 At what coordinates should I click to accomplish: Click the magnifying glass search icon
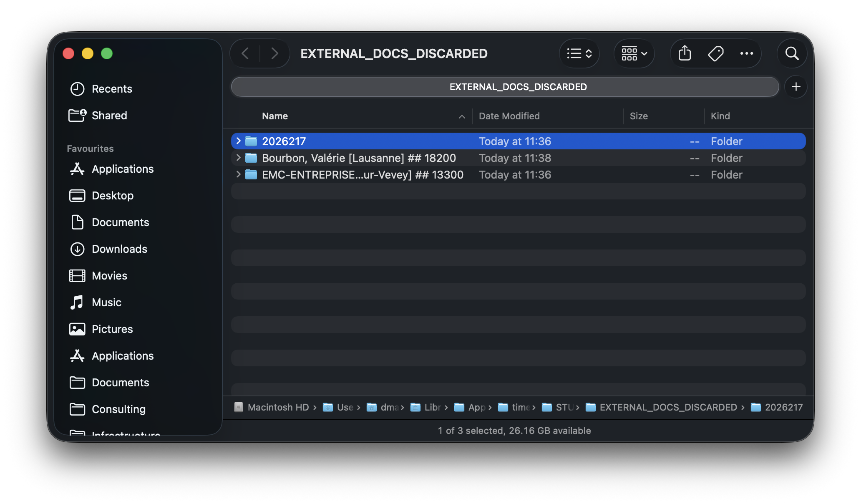[x=792, y=53]
